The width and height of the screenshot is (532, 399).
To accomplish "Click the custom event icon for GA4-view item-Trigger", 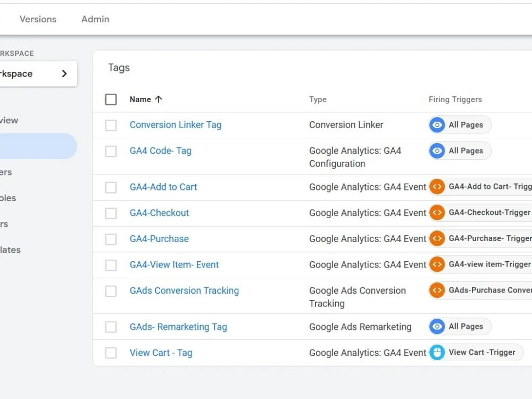I will (437, 264).
